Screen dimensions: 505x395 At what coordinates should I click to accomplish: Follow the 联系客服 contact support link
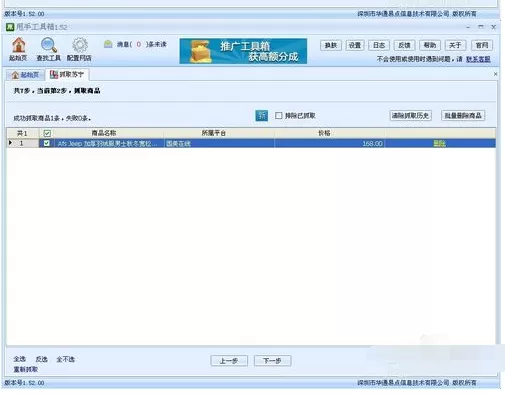(x=478, y=59)
